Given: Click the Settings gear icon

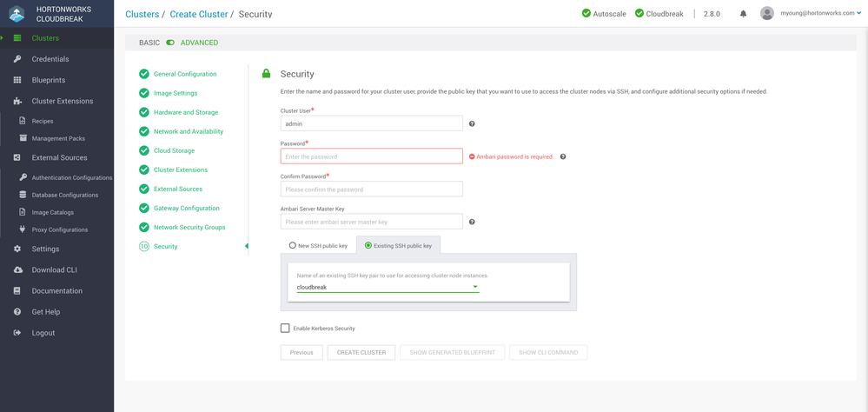Looking at the screenshot, I should pos(17,249).
